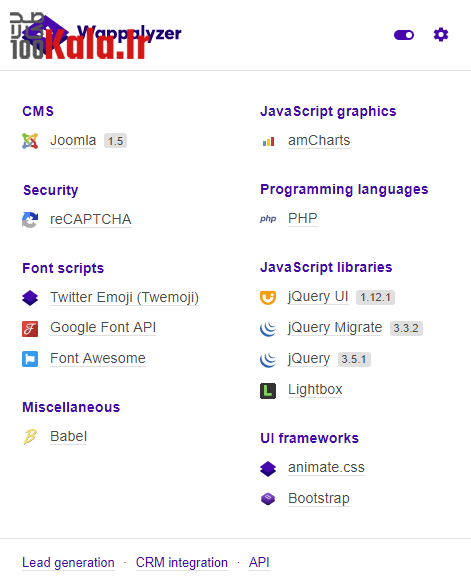The height and width of the screenshot is (584, 471).
Task: Open the jQuery Migrate link
Action: (335, 327)
